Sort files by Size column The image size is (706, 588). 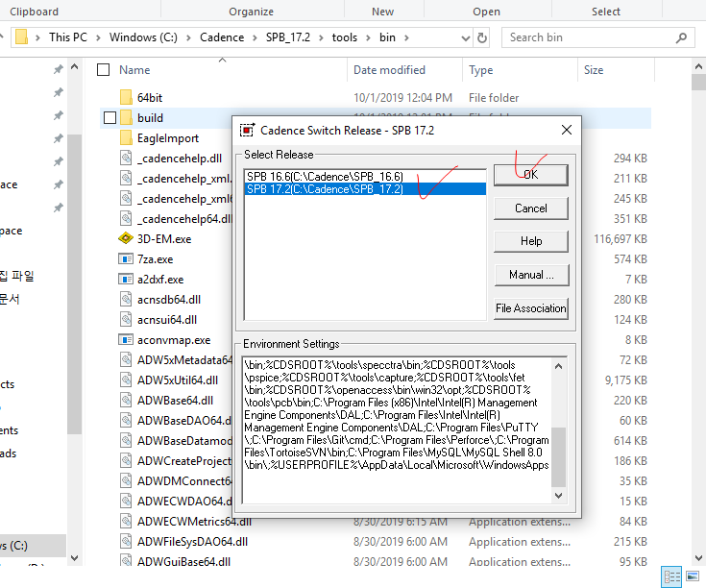594,70
